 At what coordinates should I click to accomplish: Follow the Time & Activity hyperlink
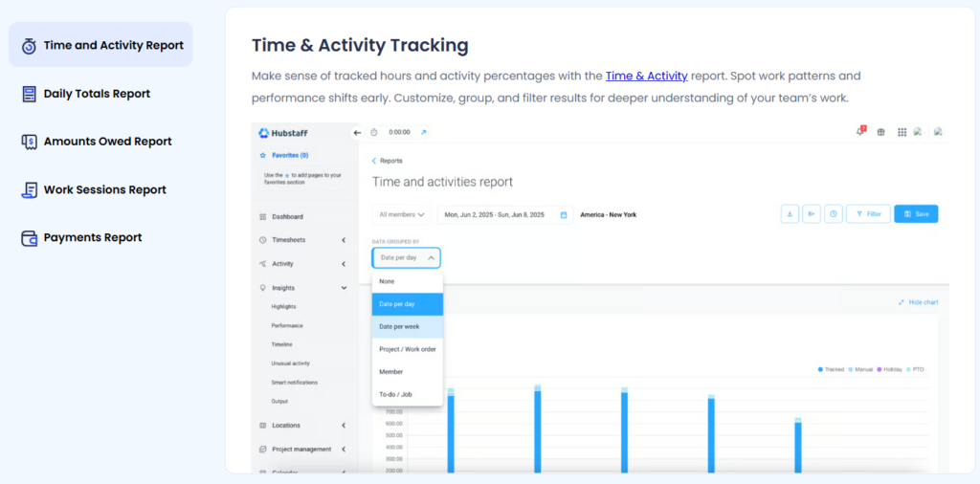pos(646,76)
